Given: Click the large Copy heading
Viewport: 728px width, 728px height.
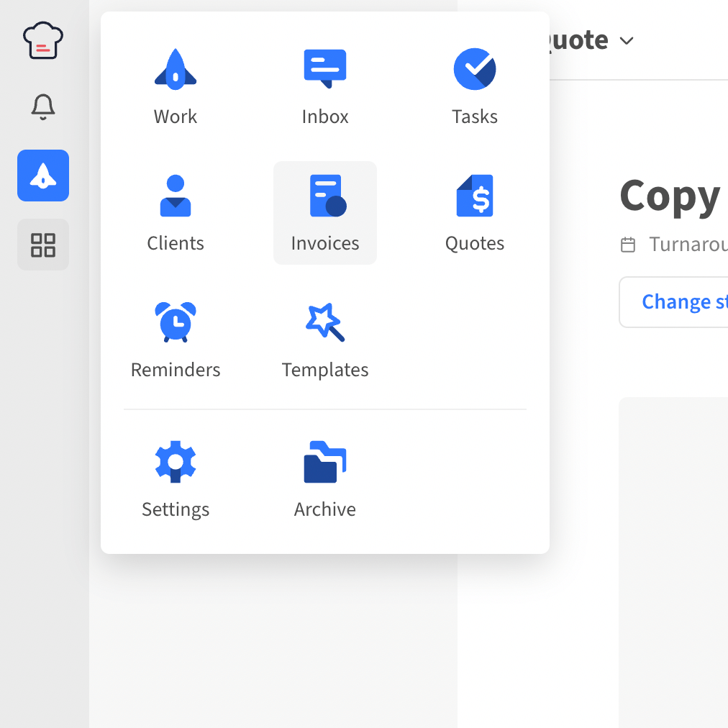Looking at the screenshot, I should tap(670, 196).
